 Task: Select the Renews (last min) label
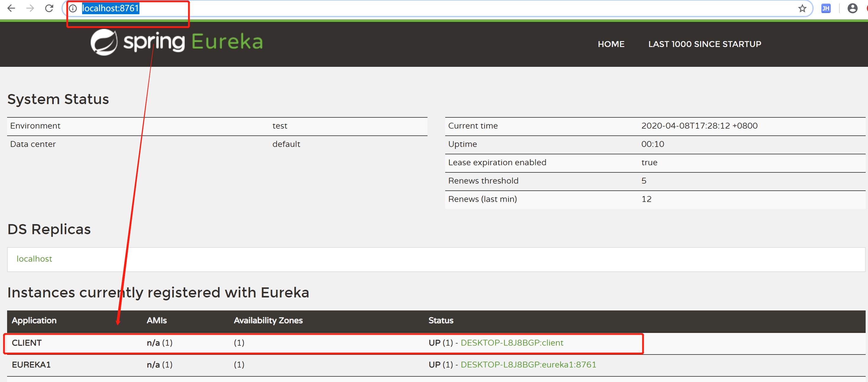(482, 199)
